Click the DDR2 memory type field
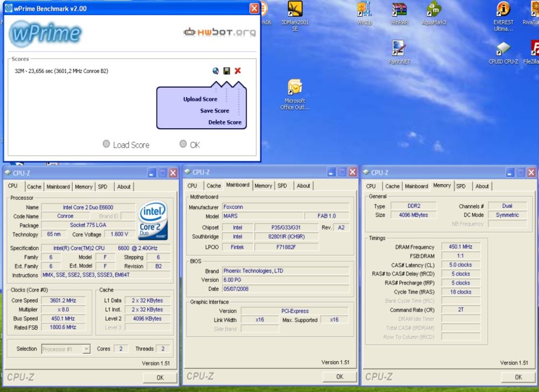 tap(413, 206)
